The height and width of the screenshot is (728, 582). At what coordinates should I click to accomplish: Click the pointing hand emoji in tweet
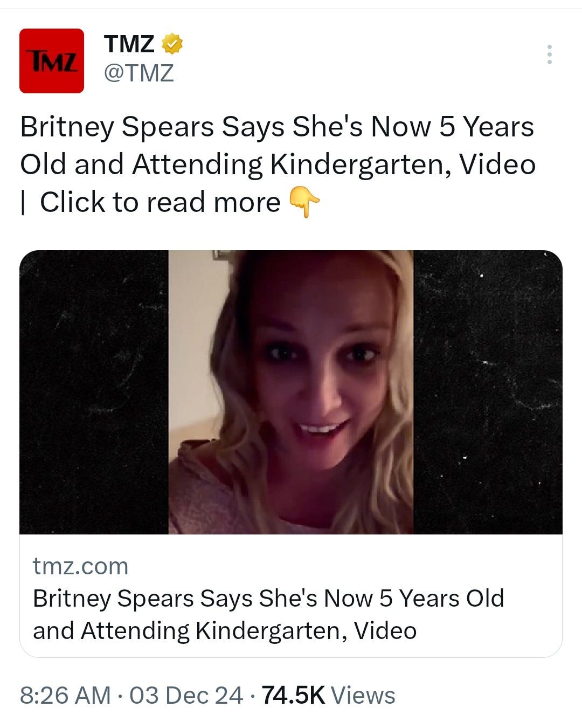click(x=304, y=202)
